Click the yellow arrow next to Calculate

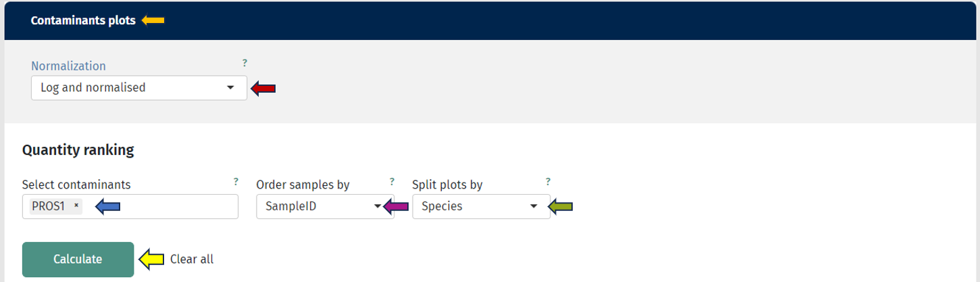click(x=151, y=258)
